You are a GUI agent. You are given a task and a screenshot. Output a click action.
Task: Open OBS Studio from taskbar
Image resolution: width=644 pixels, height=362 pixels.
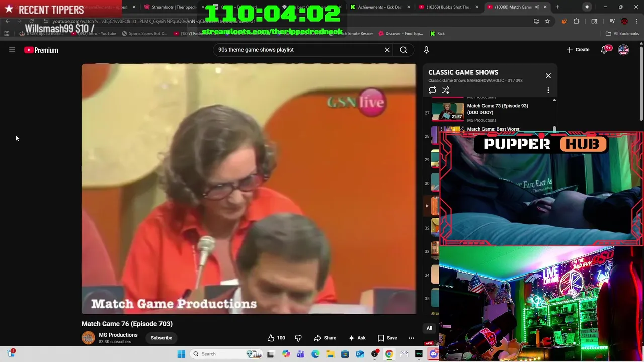tap(375, 354)
